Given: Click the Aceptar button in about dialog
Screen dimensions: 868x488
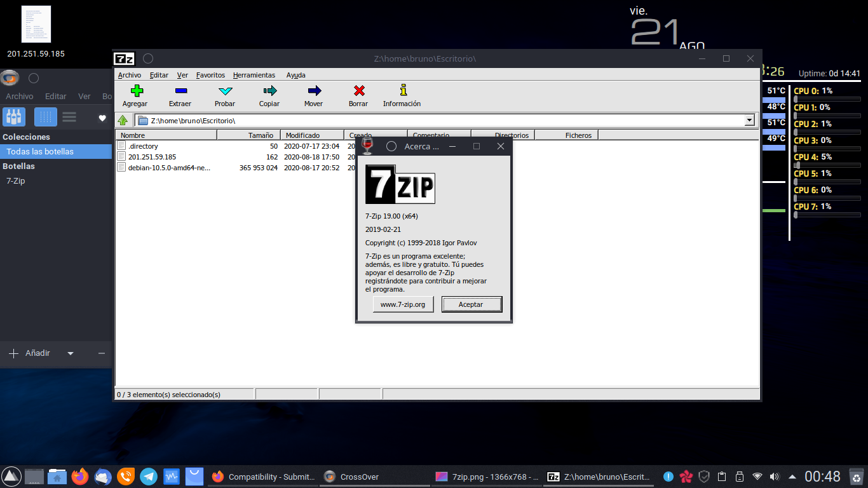Looking at the screenshot, I should point(471,304).
